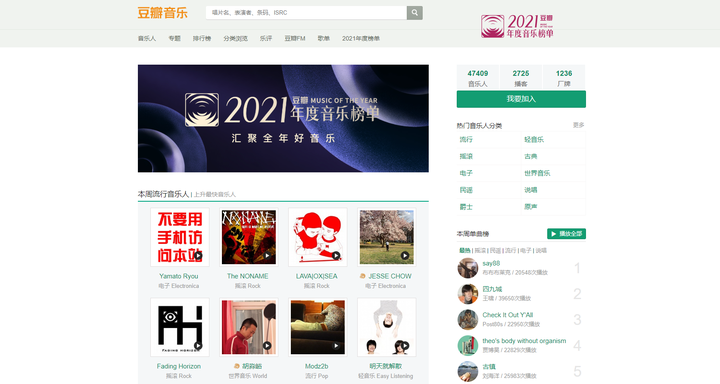Open the 2021 年度音乐榜单 logo in header
720x384 pixels.
(x=517, y=26)
